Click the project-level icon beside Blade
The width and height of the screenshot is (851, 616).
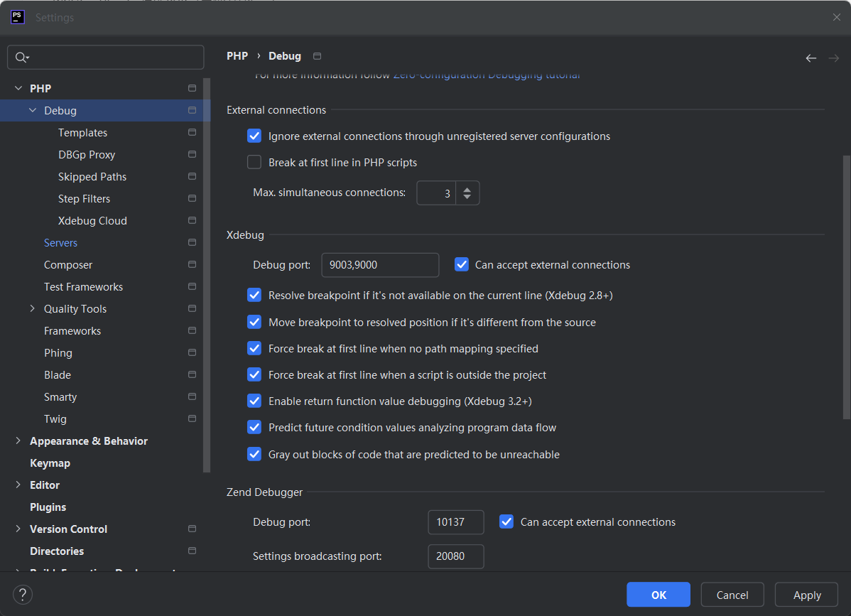click(192, 374)
